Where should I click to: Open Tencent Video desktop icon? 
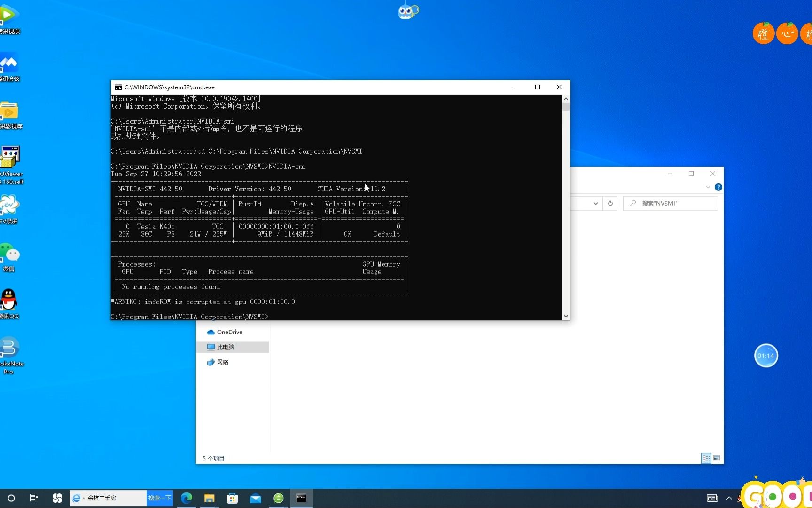click(x=8, y=19)
